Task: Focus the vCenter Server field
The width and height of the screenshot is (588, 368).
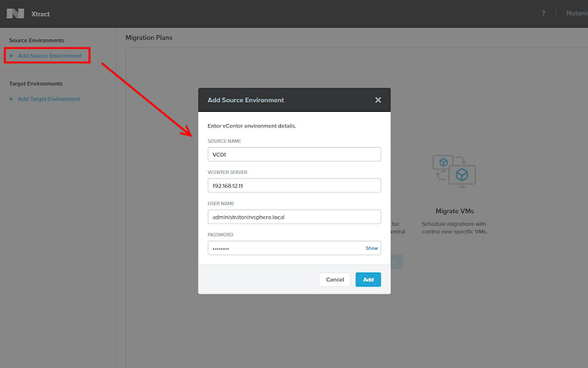Action: [294, 185]
